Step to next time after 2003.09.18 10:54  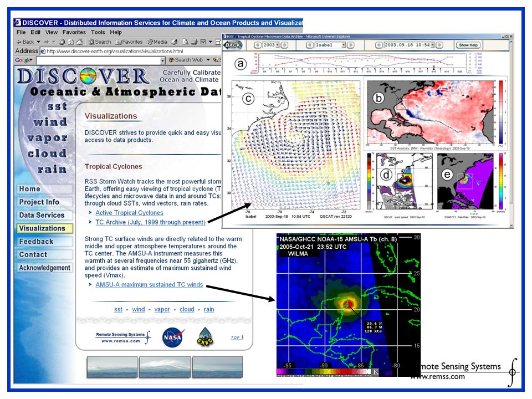pos(439,45)
